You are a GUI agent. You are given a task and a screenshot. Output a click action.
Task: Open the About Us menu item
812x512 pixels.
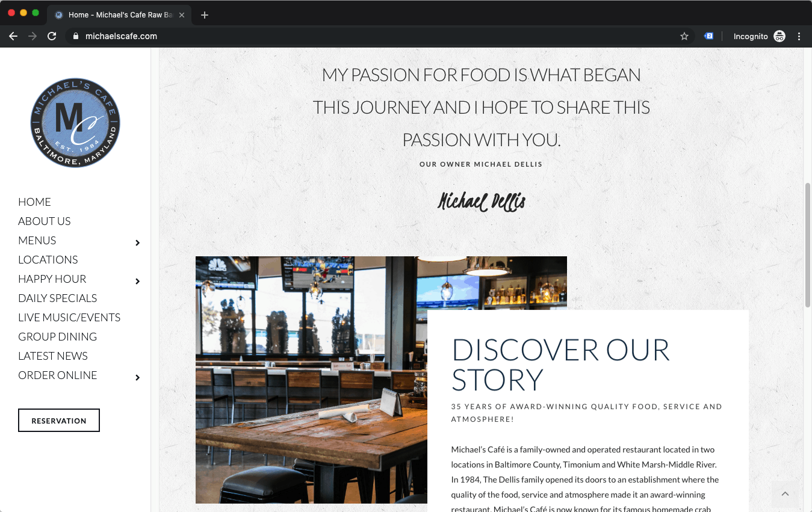[45, 221]
